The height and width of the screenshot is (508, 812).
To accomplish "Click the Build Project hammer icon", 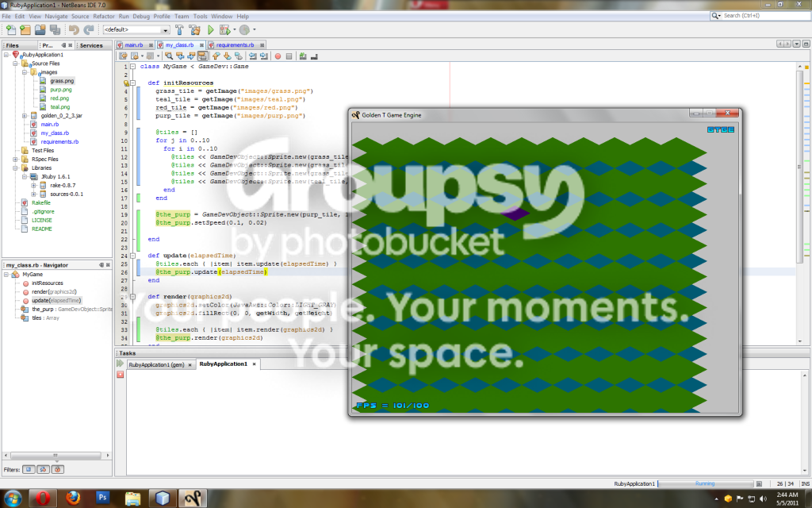I will [x=179, y=30].
